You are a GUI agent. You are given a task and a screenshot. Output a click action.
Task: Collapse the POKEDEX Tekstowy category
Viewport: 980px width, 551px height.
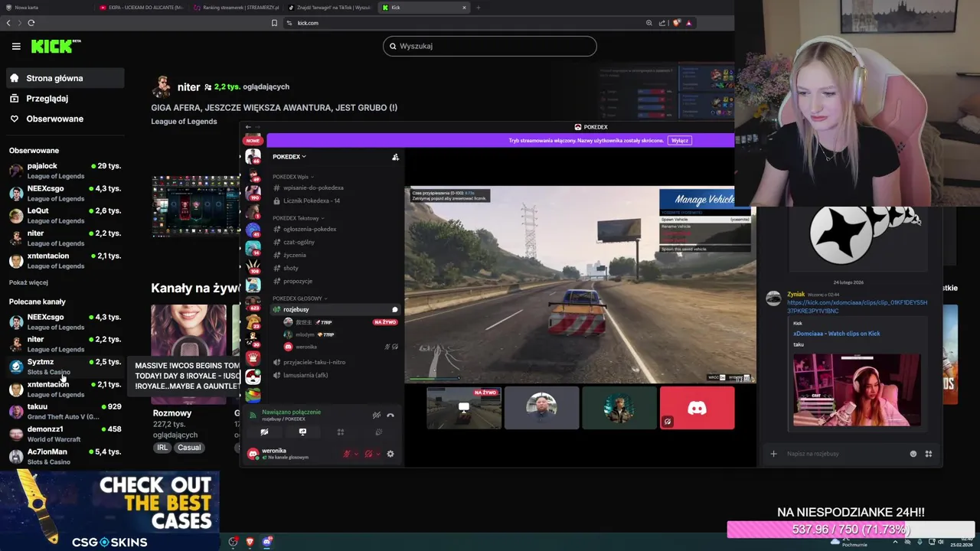299,218
